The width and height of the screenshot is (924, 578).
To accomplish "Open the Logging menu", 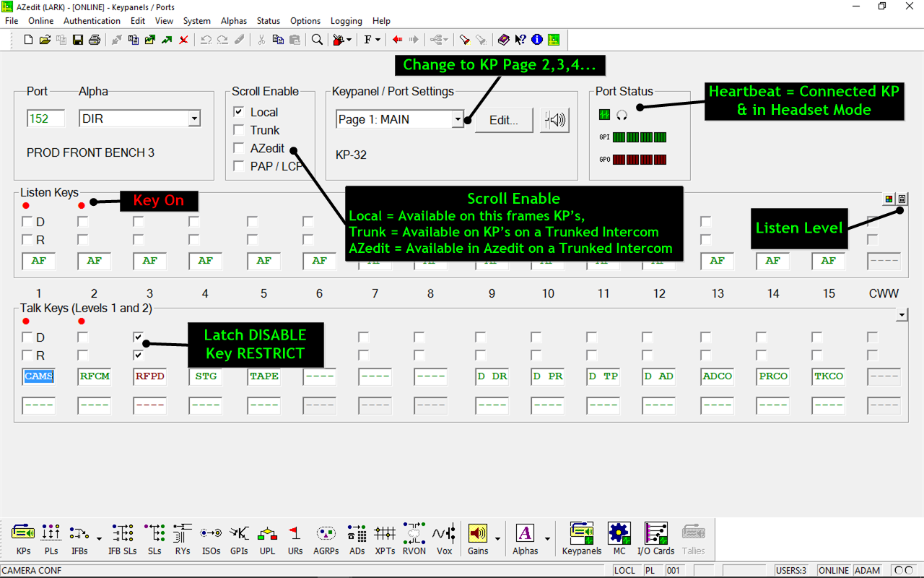I will 346,21.
